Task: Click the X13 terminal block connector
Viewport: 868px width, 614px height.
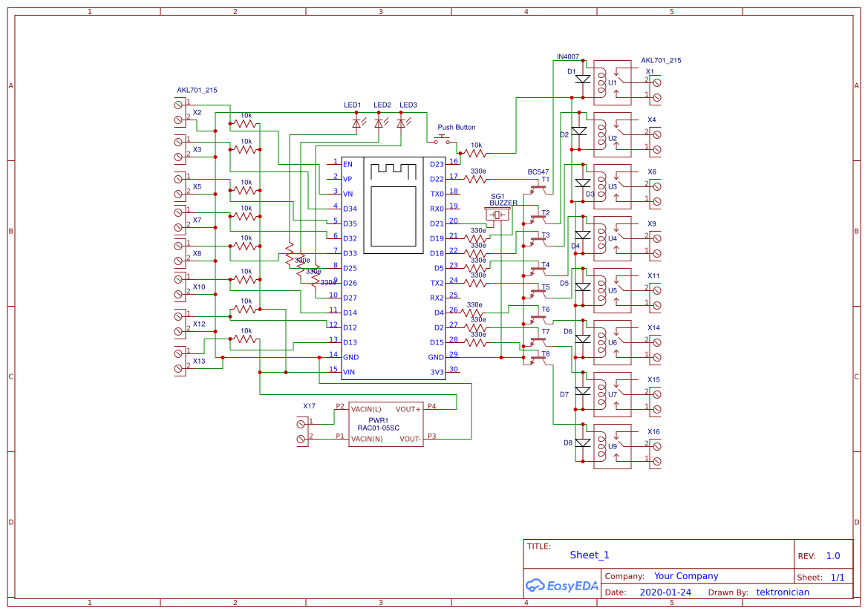Action: (180, 360)
